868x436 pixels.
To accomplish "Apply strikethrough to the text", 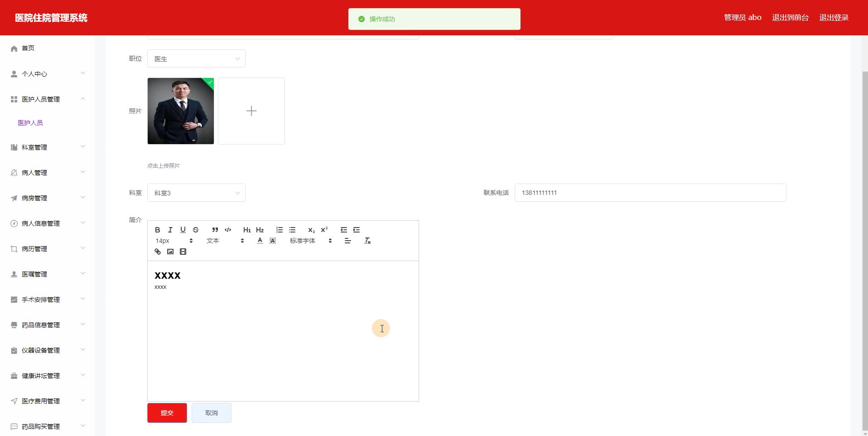I will tap(195, 230).
